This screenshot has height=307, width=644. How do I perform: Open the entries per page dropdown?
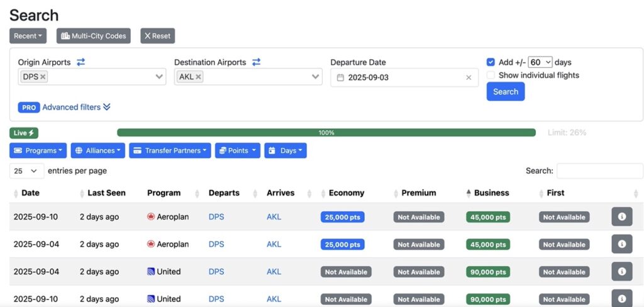coord(26,171)
